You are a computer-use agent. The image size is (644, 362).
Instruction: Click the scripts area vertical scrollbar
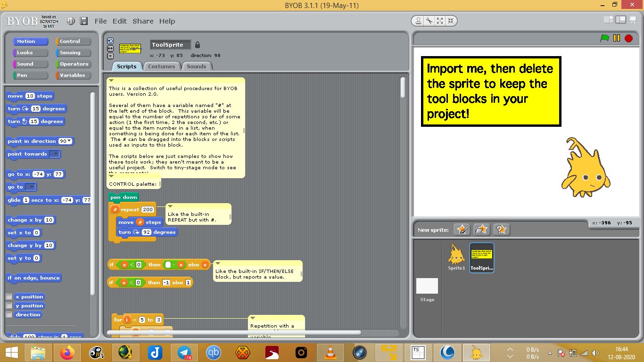tap(403, 88)
